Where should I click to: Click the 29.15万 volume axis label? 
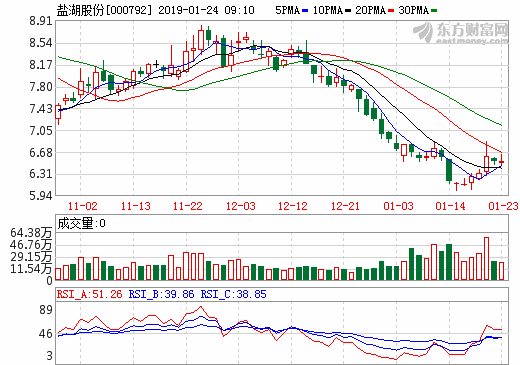tap(31, 257)
